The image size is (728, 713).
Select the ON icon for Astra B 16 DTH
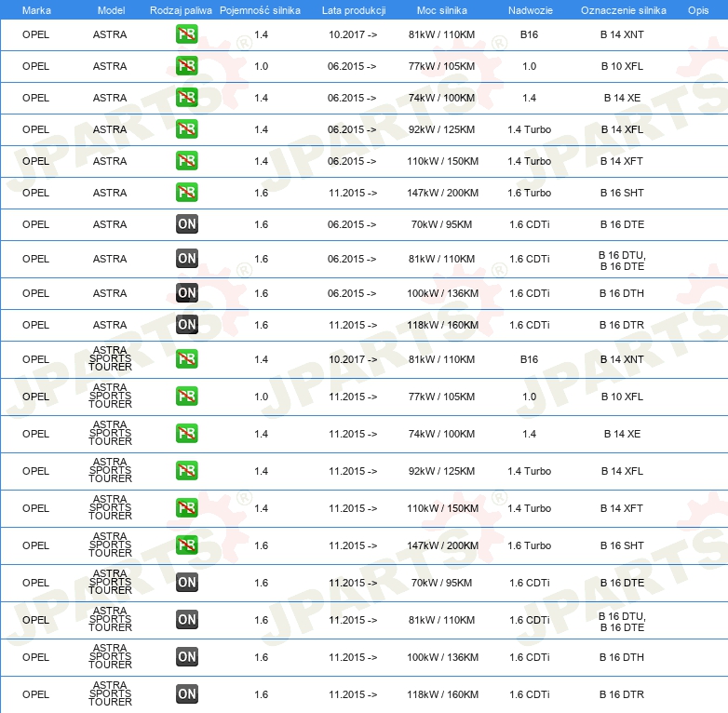pos(186,293)
